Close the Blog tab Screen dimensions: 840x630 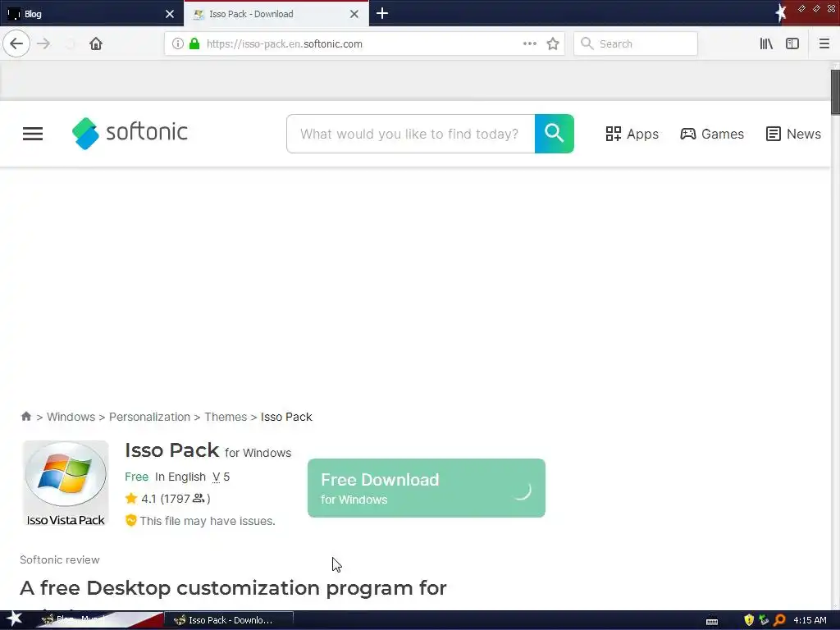(x=169, y=14)
